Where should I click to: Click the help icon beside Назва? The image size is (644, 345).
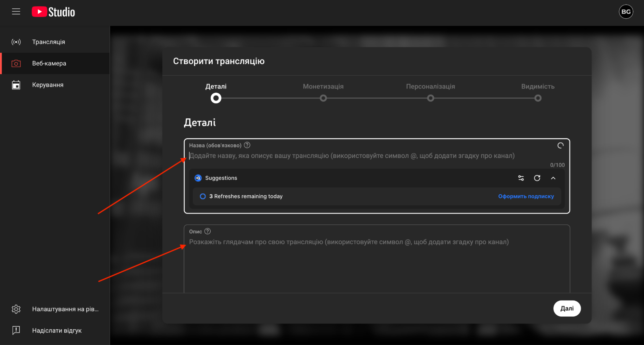pyautogui.click(x=247, y=145)
